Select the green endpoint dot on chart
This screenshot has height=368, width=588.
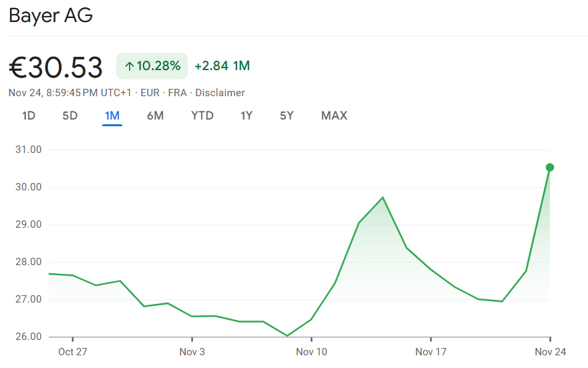click(550, 167)
